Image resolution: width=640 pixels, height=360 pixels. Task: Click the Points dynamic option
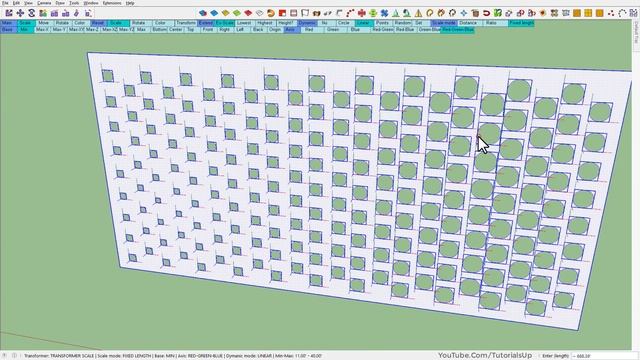click(382, 23)
